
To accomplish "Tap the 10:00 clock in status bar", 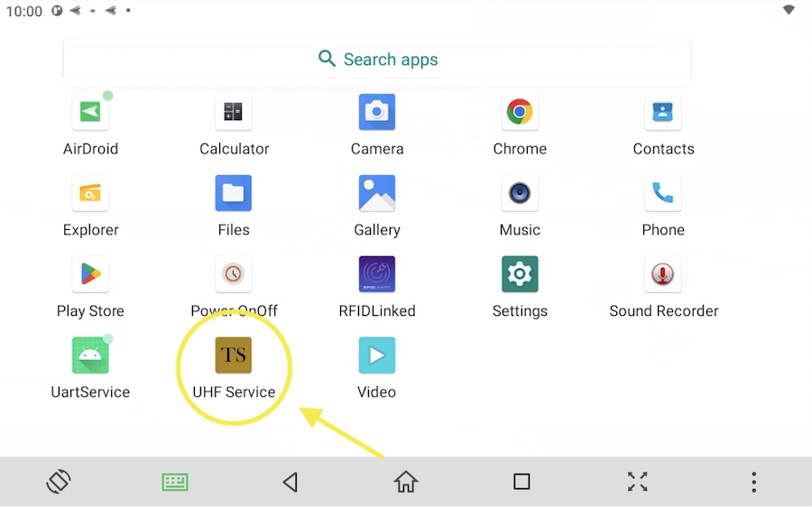I will pyautogui.click(x=24, y=12).
